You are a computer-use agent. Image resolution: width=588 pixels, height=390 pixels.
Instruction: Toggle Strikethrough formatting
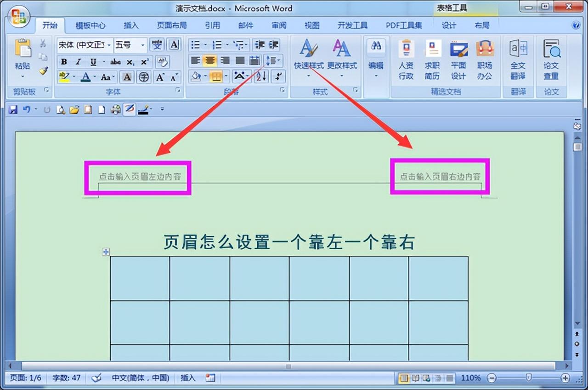coord(116,62)
